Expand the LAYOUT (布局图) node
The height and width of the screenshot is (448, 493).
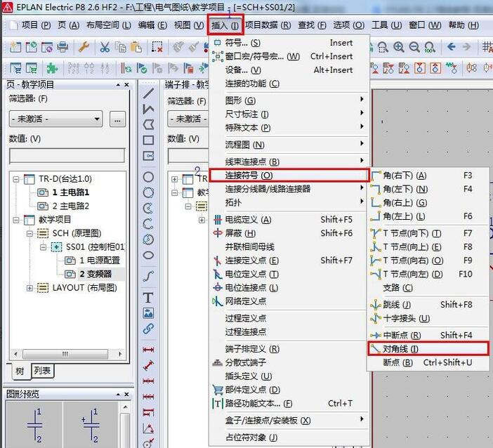(29, 288)
